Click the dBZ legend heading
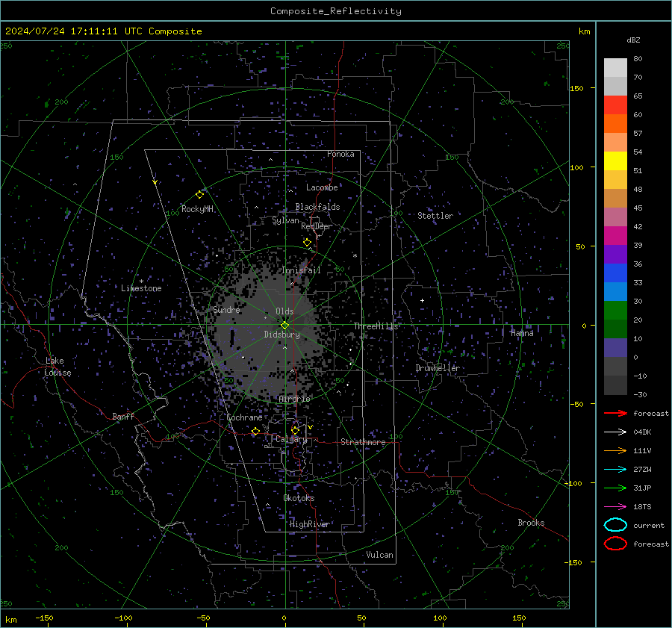 click(x=633, y=40)
